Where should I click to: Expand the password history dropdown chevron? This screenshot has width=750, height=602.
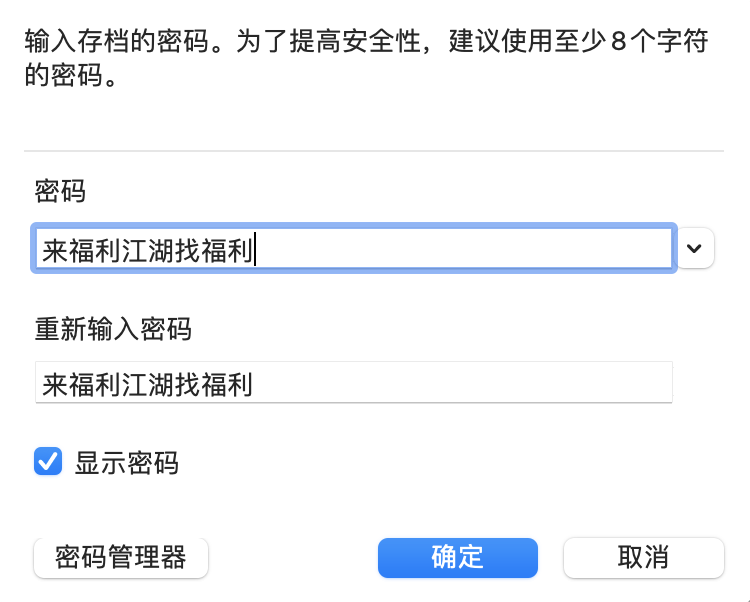pyautogui.click(x=696, y=248)
